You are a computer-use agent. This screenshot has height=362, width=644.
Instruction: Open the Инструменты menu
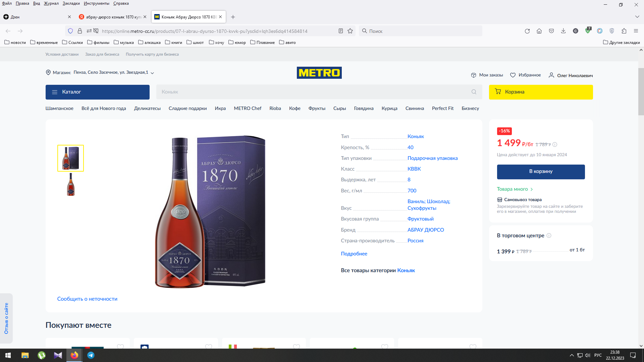(x=97, y=3)
